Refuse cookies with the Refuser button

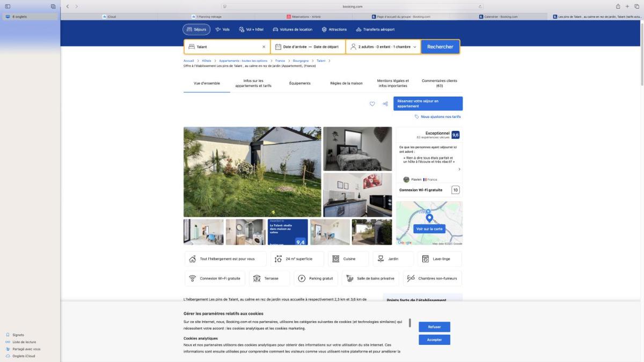coord(434,327)
